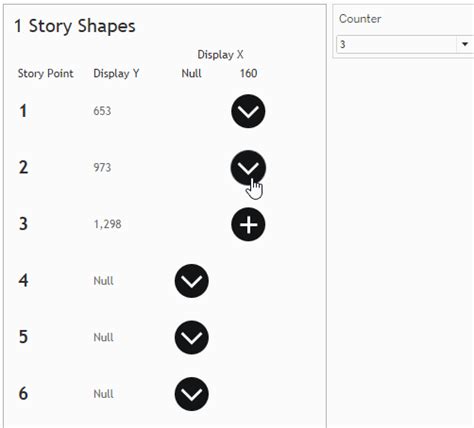Click the Display X header label
The height and width of the screenshot is (428, 474).
[220, 55]
